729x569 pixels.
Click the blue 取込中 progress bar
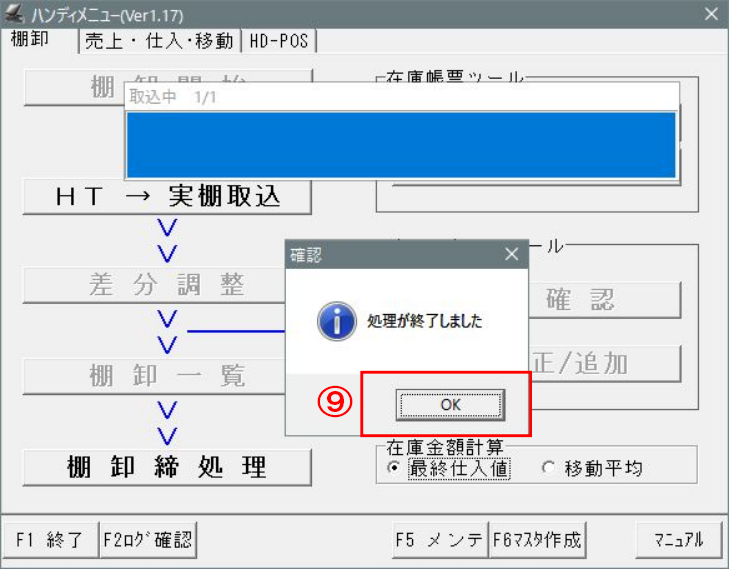point(400,144)
